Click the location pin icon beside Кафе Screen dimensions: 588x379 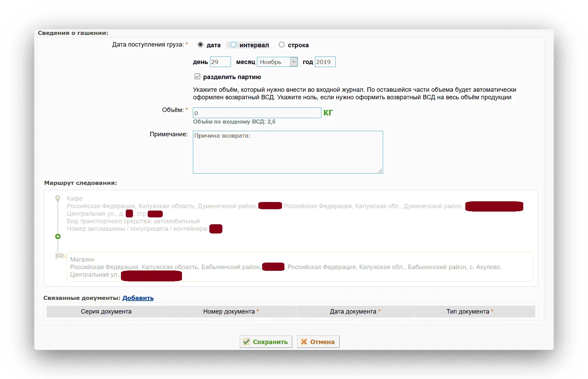58,199
